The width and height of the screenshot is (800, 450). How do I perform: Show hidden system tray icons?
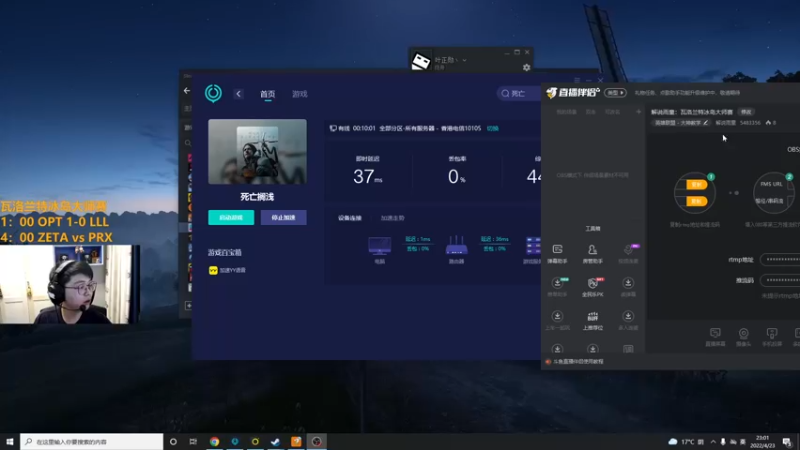713,442
